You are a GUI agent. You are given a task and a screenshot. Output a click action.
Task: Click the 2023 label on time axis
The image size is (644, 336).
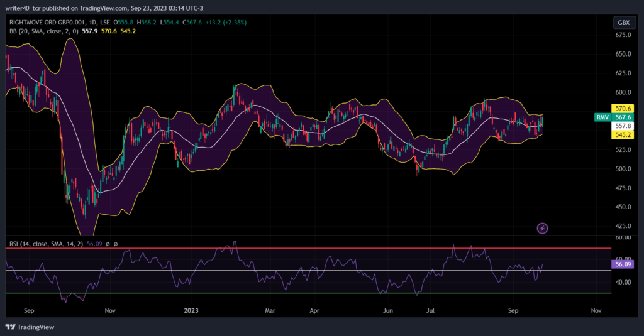click(191, 310)
